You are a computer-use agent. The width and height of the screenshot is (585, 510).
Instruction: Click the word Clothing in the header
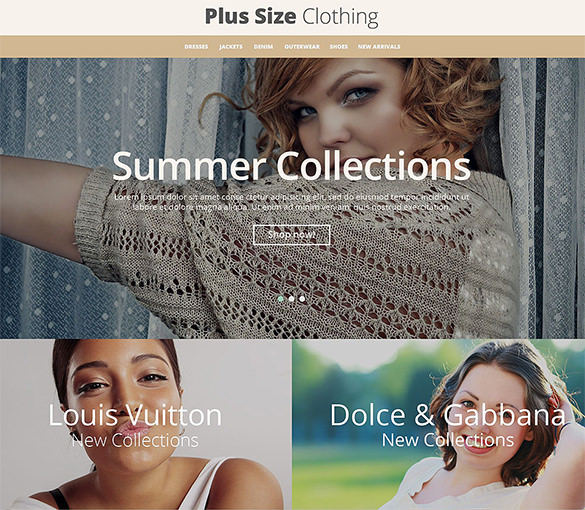pos(340,17)
